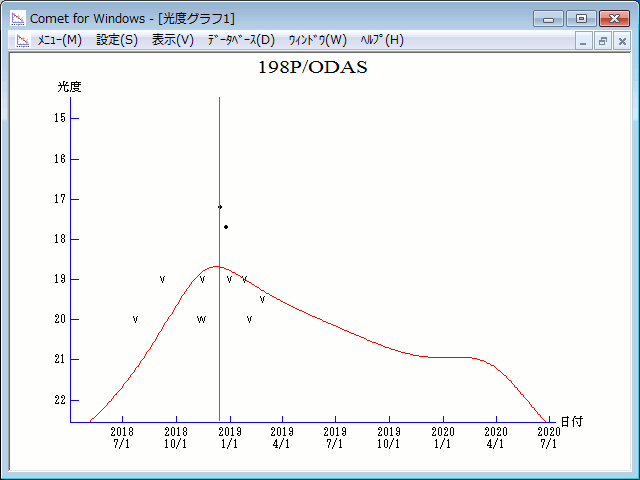Click the observation dot near magnitude 17.7
The height and width of the screenshot is (480, 640).
tap(226, 227)
